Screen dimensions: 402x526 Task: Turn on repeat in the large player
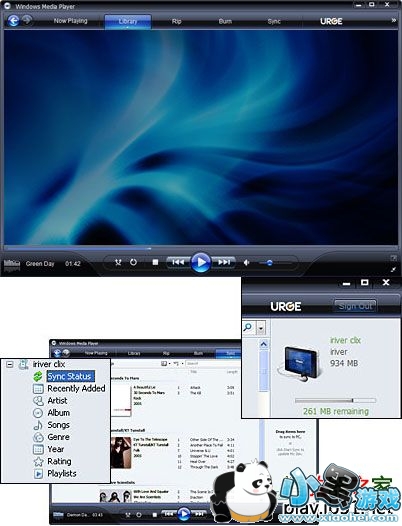click(x=133, y=262)
